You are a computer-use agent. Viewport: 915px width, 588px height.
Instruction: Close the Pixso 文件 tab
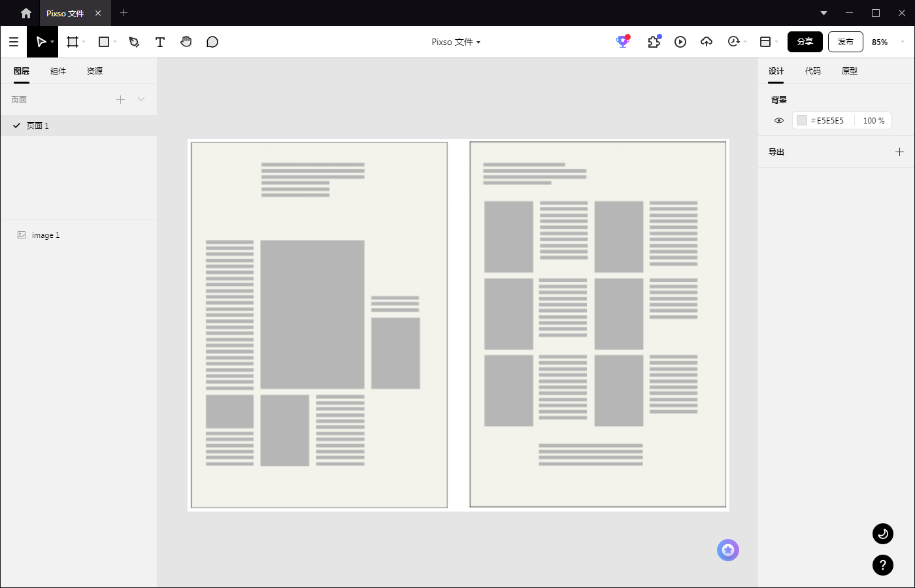point(98,13)
